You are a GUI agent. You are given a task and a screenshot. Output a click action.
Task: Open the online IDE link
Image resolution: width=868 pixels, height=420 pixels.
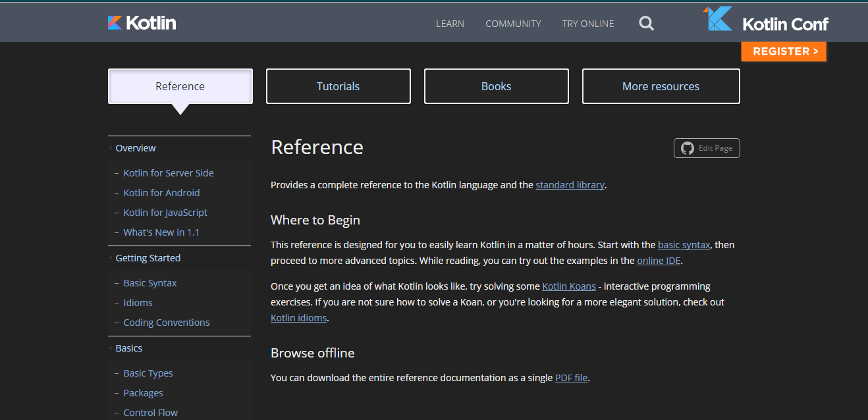click(659, 261)
